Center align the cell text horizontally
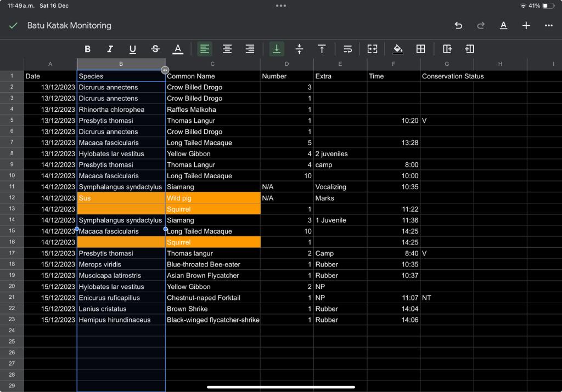The image size is (562, 392). pyautogui.click(x=227, y=49)
